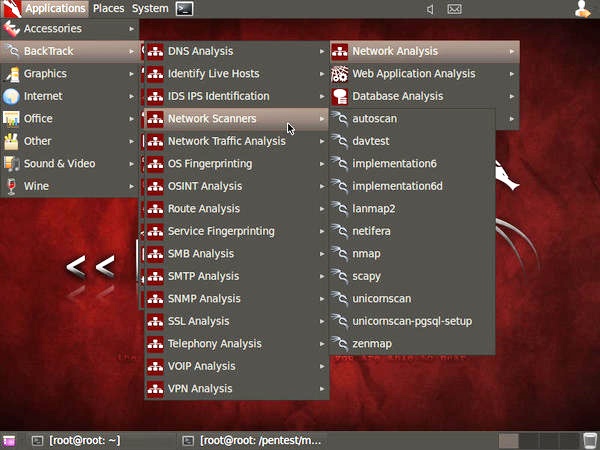The height and width of the screenshot is (450, 600).
Task: Open the Places menu
Action: (x=109, y=8)
